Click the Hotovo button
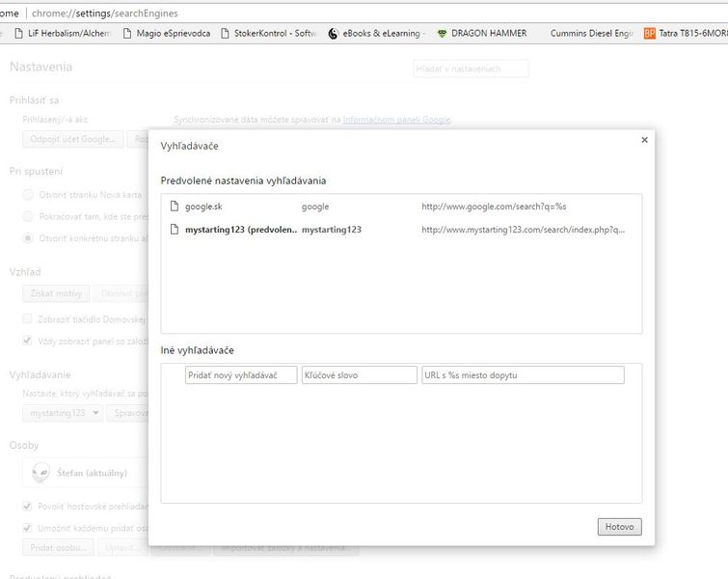The height and width of the screenshot is (579, 728). pos(619,527)
